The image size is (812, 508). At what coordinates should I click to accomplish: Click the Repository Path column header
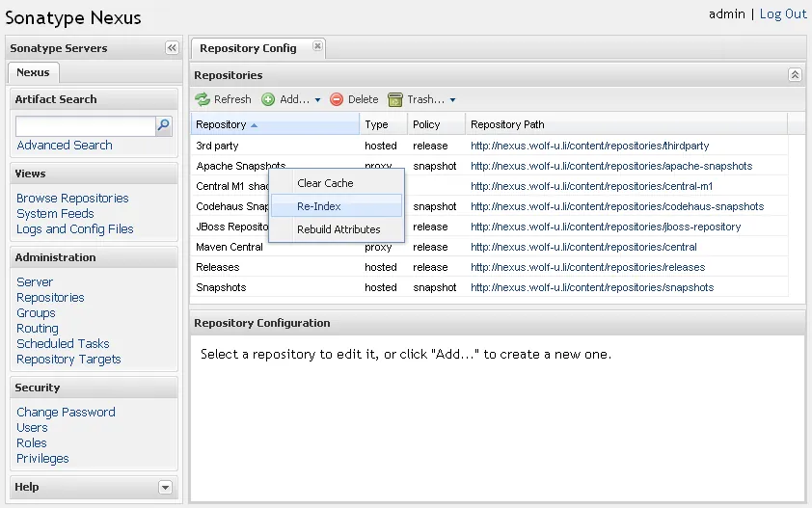point(626,124)
